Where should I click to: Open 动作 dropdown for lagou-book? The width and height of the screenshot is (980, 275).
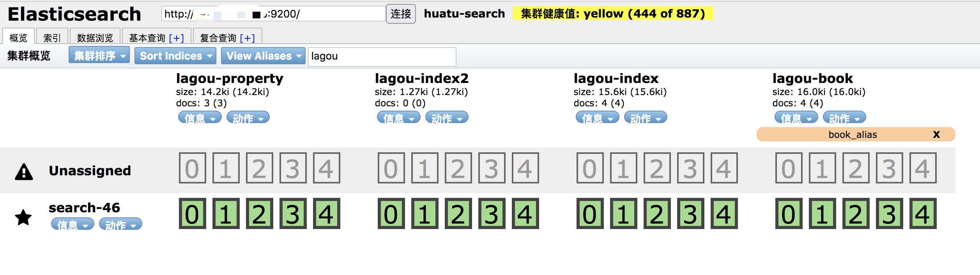coord(844,117)
